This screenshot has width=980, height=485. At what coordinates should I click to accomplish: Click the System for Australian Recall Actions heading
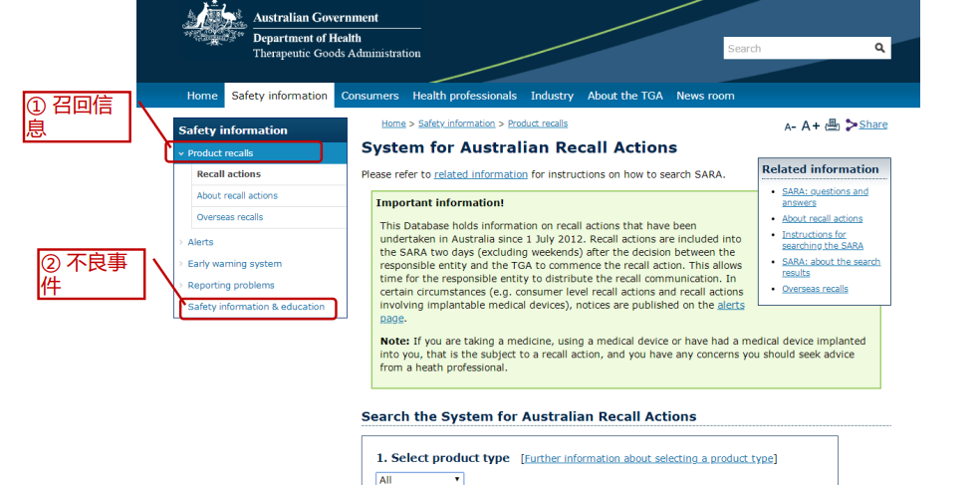(x=519, y=147)
